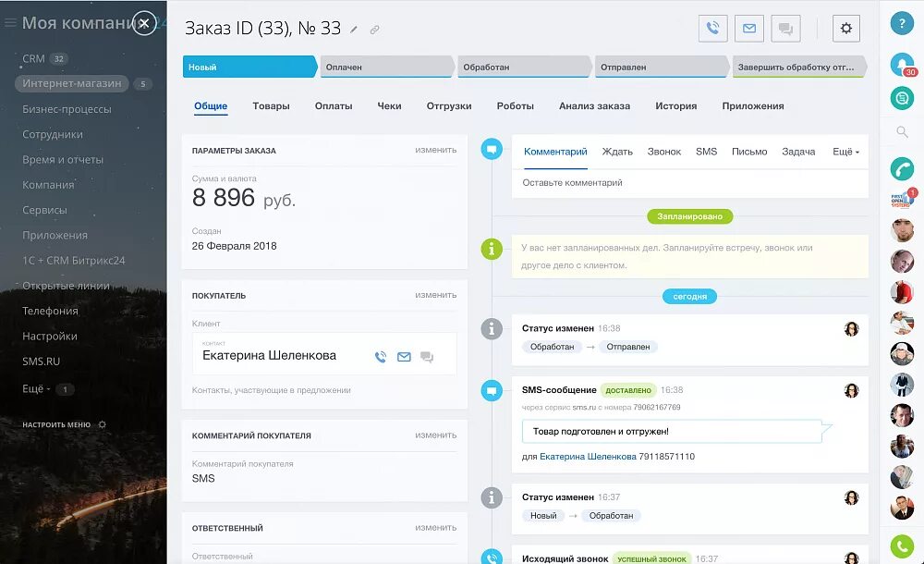
Task: Click изменить in the Ответственный section
Action: coord(435,527)
